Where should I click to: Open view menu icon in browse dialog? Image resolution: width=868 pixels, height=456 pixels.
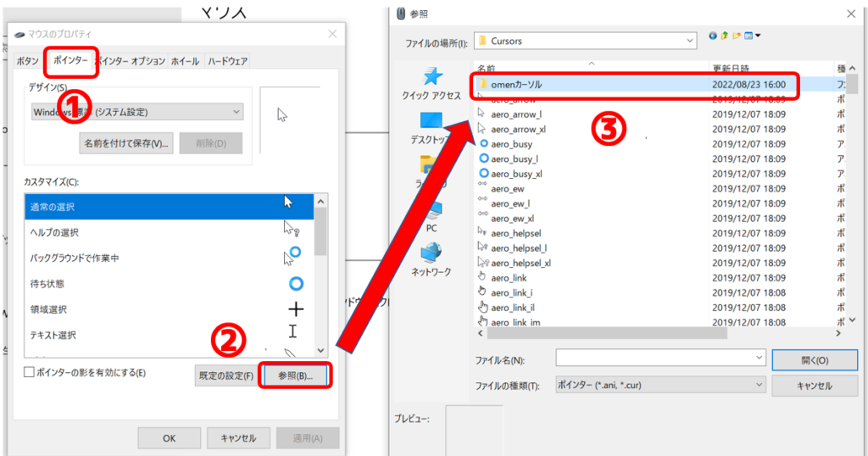pyautogui.click(x=753, y=36)
